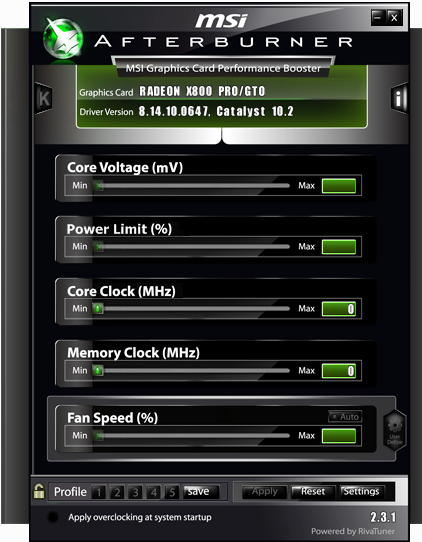Click the green MSI Afterburner logo
Image resolution: width=422 pixels, height=542 pixels.
coord(63,39)
